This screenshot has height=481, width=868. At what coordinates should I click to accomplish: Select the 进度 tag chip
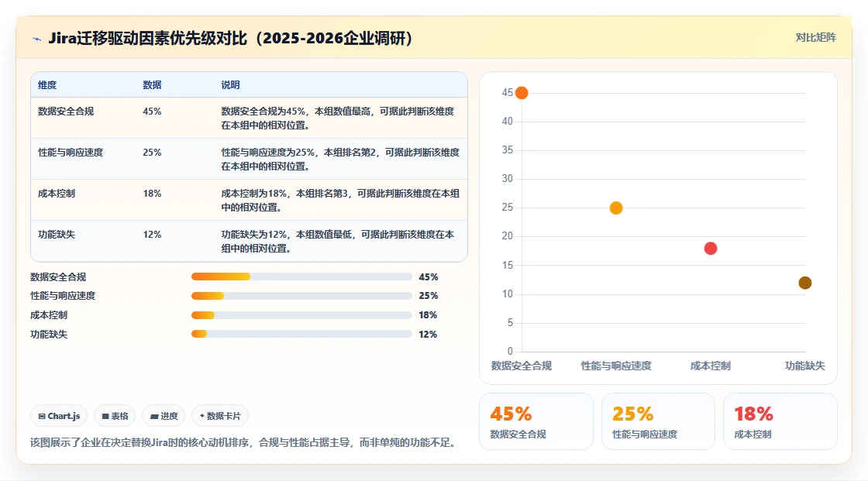[x=164, y=416]
